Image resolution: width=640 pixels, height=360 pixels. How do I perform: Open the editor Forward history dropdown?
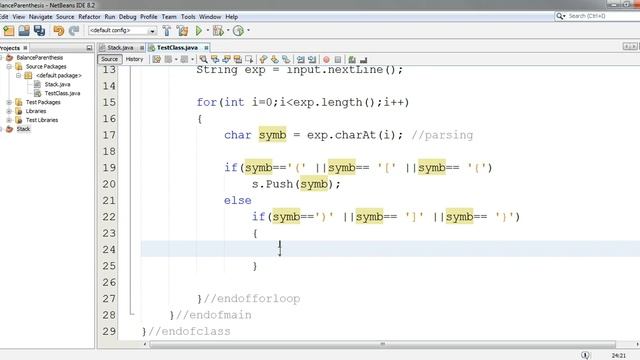point(192,60)
